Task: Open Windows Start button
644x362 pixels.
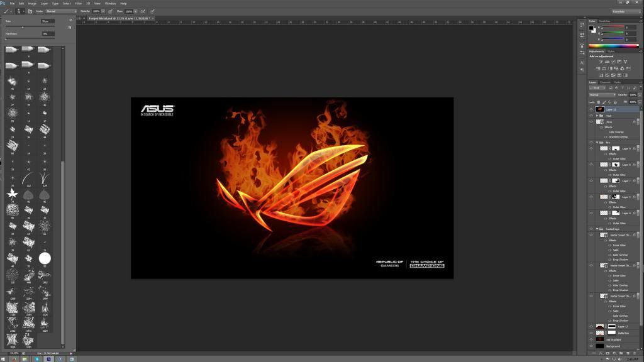Action: pyautogui.click(x=3, y=359)
